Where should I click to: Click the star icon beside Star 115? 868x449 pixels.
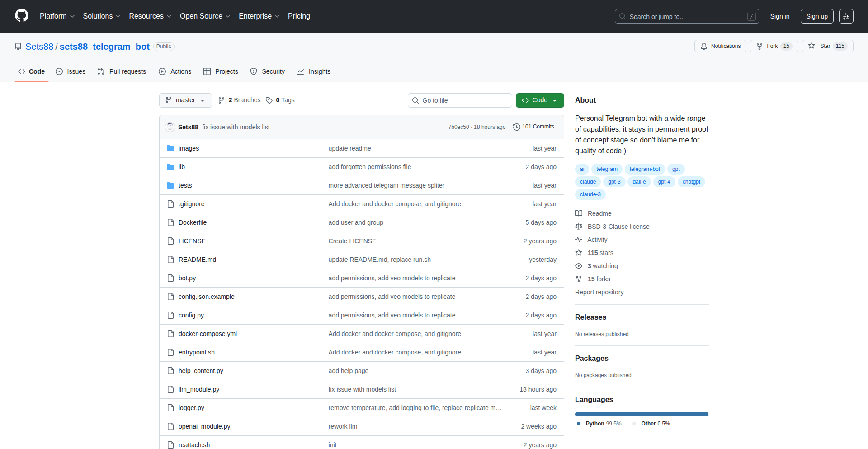(811, 46)
